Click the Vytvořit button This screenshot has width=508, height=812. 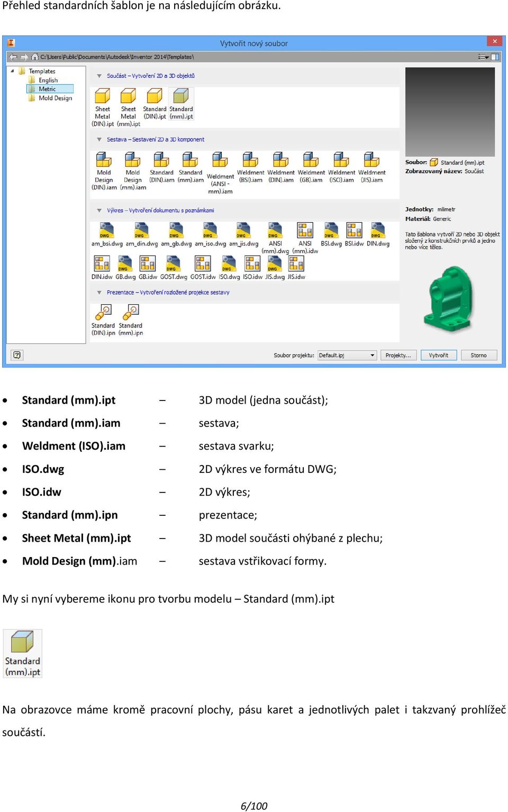439,355
